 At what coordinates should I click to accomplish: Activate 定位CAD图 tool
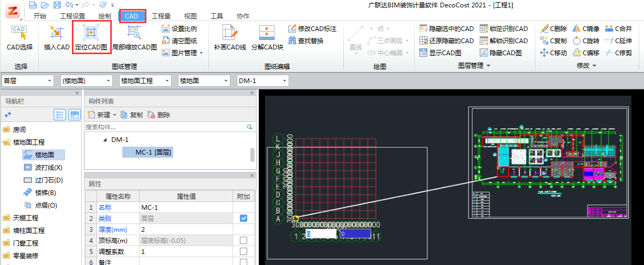[91, 38]
